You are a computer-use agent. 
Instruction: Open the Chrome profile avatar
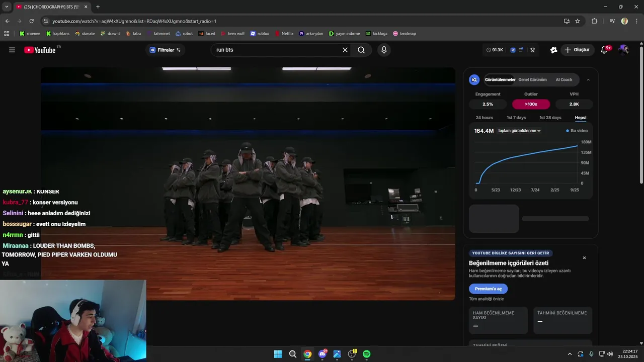pos(624,21)
